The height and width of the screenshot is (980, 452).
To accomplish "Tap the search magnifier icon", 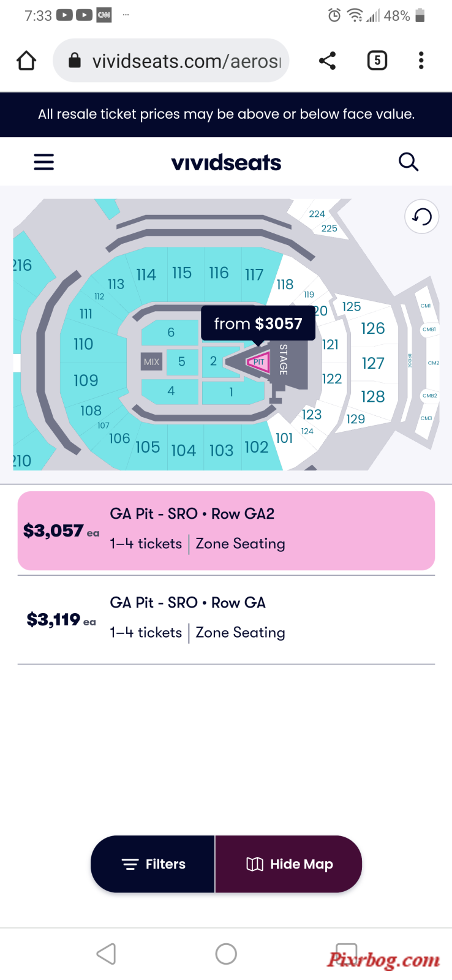I will [409, 162].
